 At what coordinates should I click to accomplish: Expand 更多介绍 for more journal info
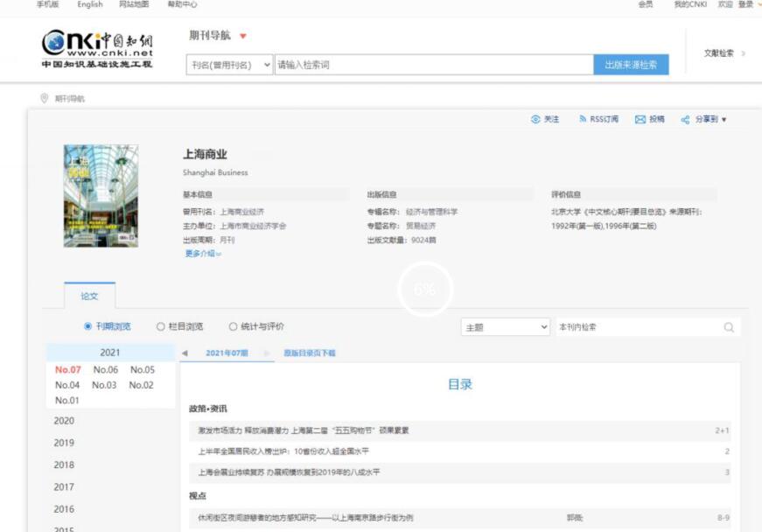tap(203, 254)
